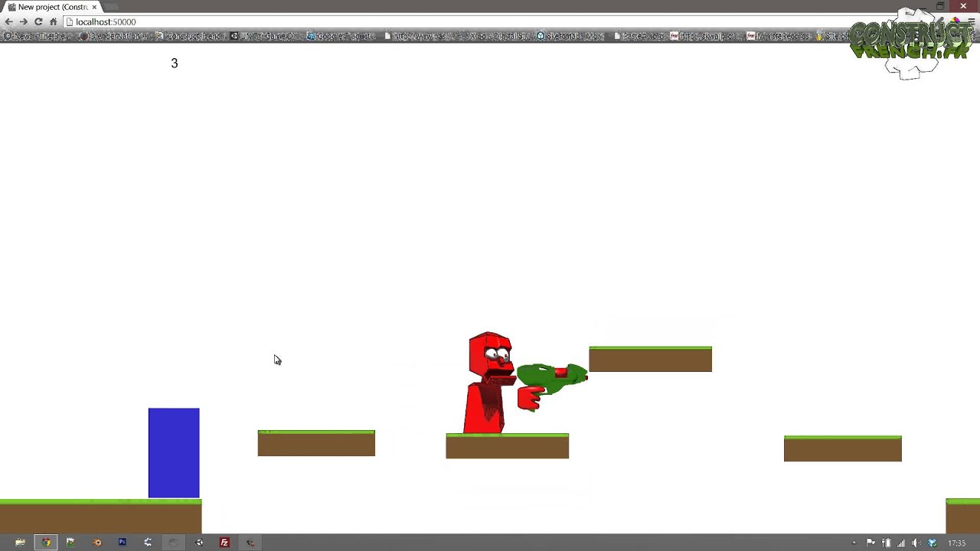This screenshot has width=980, height=551.
Task: Click the browser back arrow
Action: 9,22
